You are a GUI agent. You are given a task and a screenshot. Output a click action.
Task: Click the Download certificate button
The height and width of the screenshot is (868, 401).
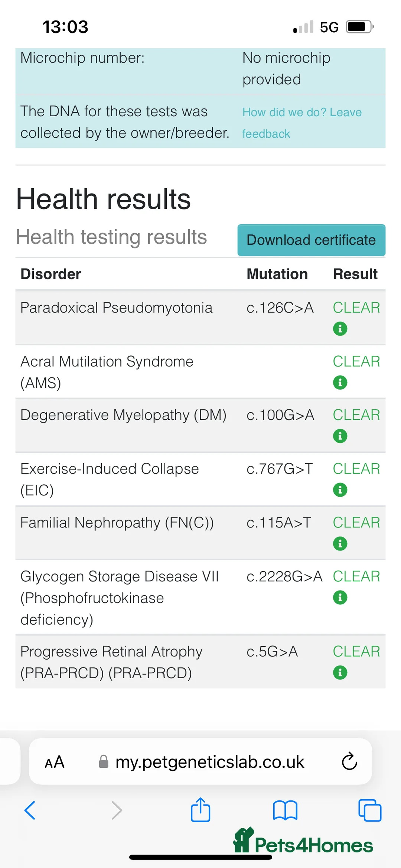pyautogui.click(x=311, y=240)
